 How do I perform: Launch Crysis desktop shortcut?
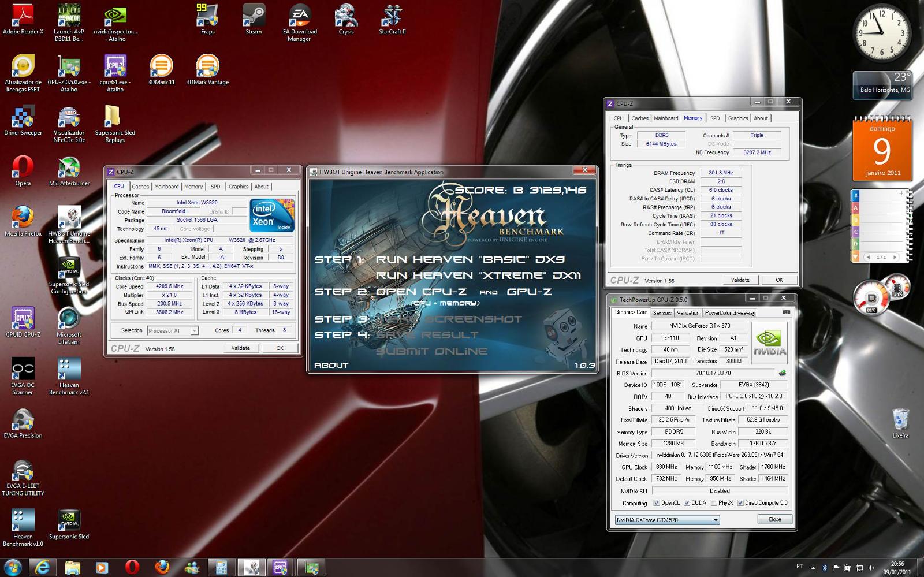click(x=346, y=20)
